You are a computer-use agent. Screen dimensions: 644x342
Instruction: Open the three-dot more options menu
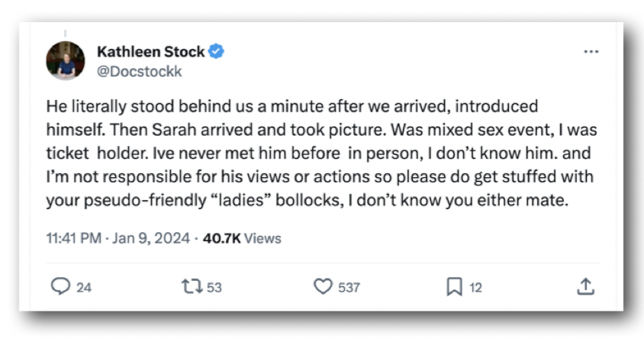click(591, 52)
